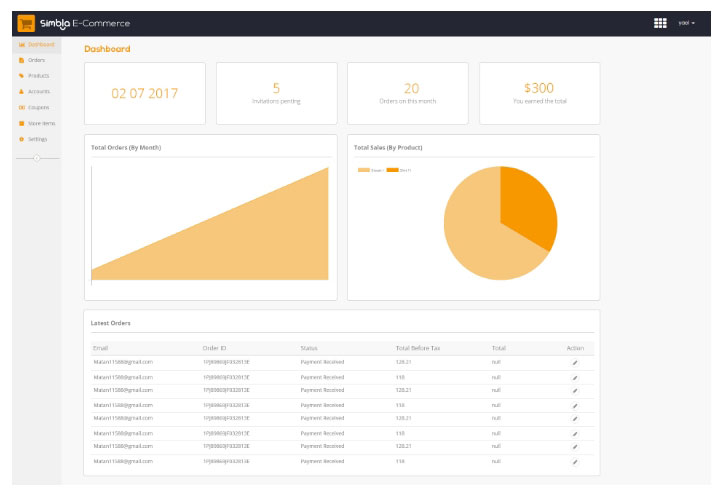The width and height of the screenshot is (723, 497).
Task: Click the pencil edit icon in last order row
Action: click(x=575, y=462)
